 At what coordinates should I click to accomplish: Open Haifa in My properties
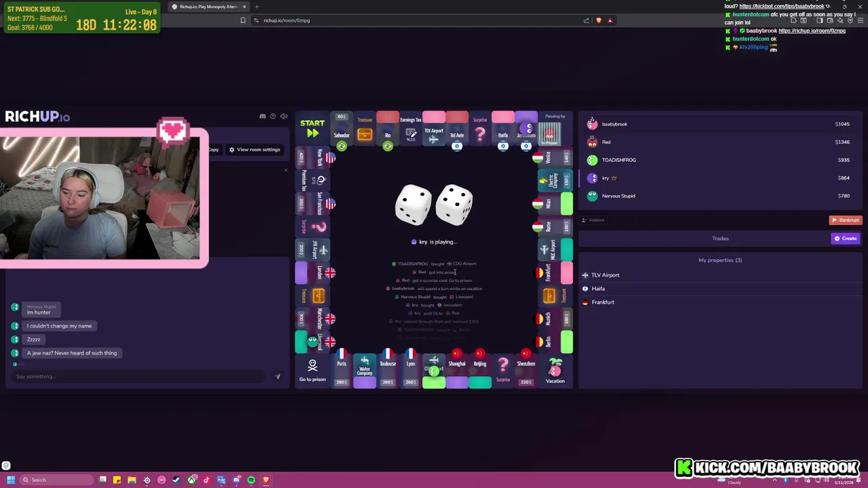coord(720,289)
